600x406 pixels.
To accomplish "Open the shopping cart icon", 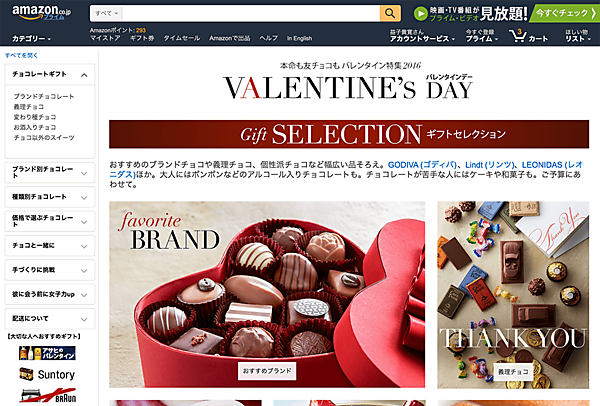I will tap(518, 36).
